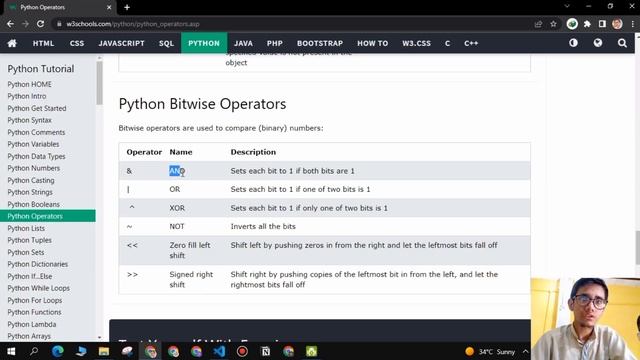Open Notion from the taskbar
Image resolution: width=640 pixels, height=360 pixels.
point(265,351)
